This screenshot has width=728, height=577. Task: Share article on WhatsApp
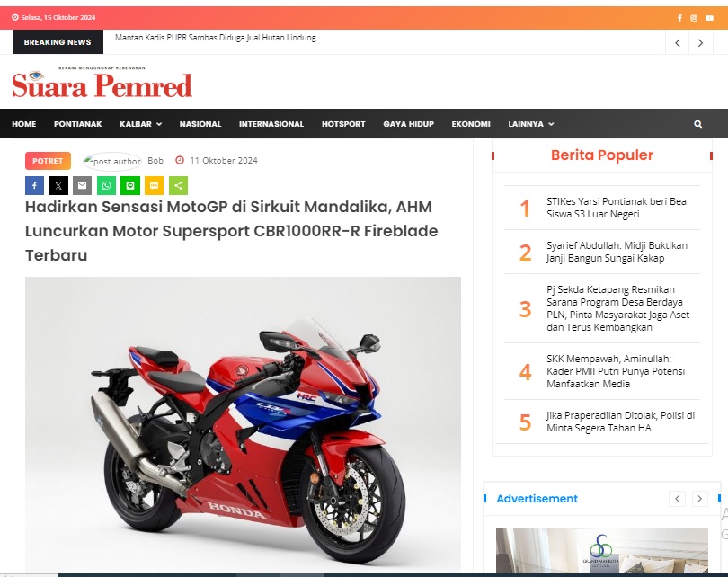coord(106,186)
